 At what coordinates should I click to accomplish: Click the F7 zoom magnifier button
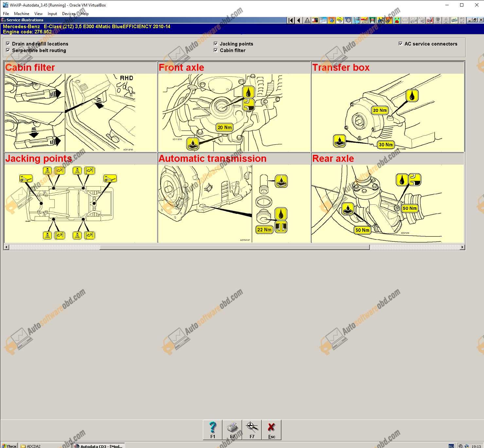point(252,430)
